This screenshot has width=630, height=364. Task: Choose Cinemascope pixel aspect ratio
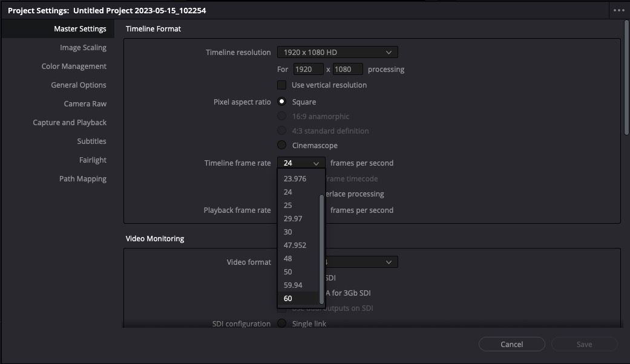pyautogui.click(x=282, y=145)
